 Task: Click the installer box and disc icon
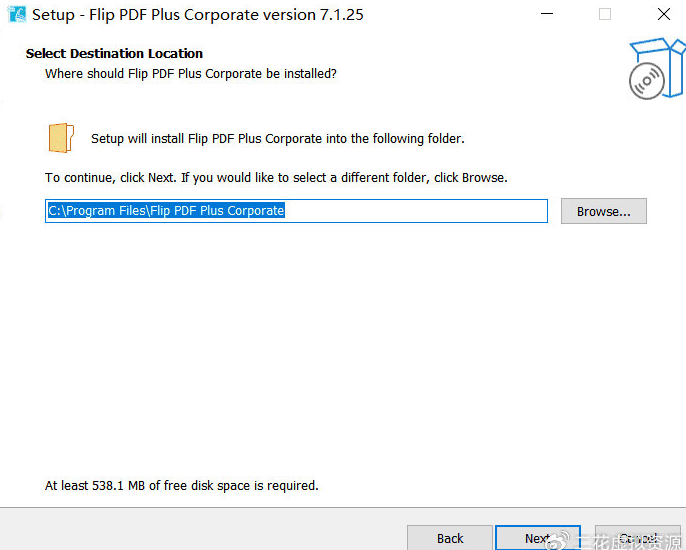pos(656,68)
